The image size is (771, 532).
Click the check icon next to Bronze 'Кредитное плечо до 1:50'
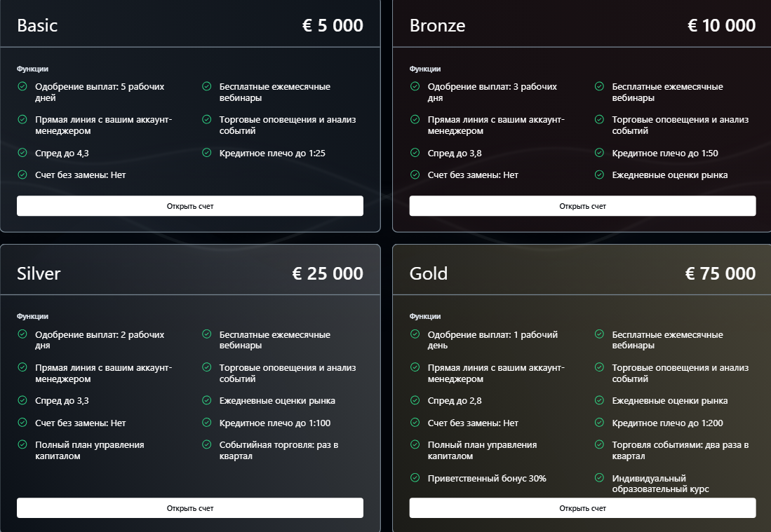(x=599, y=153)
